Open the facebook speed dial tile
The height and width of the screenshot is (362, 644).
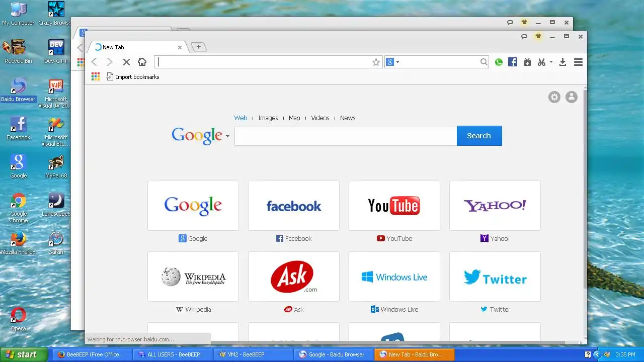294,206
